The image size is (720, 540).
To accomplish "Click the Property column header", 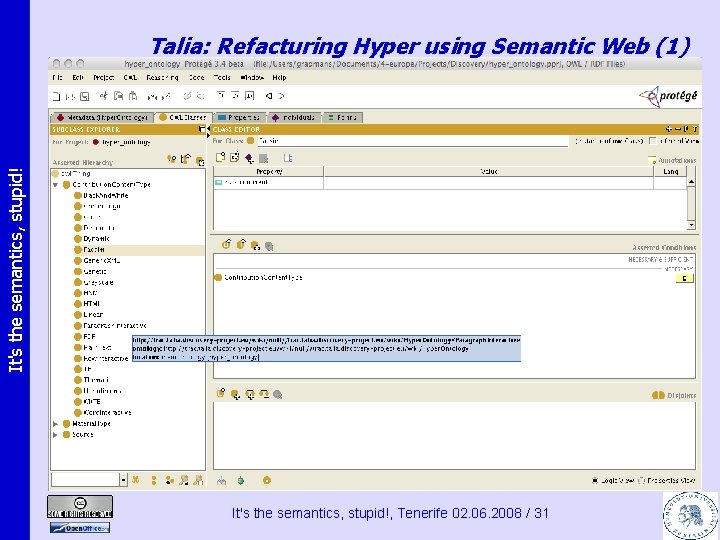I will [x=269, y=171].
